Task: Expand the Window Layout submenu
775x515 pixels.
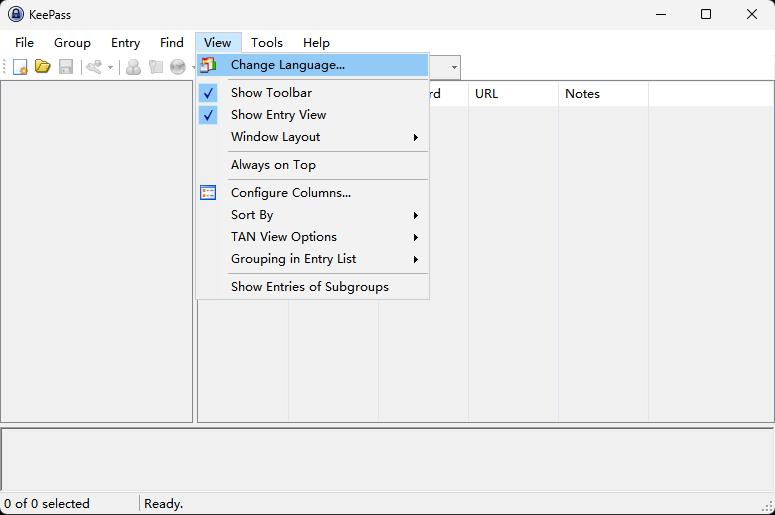Action: (x=275, y=137)
